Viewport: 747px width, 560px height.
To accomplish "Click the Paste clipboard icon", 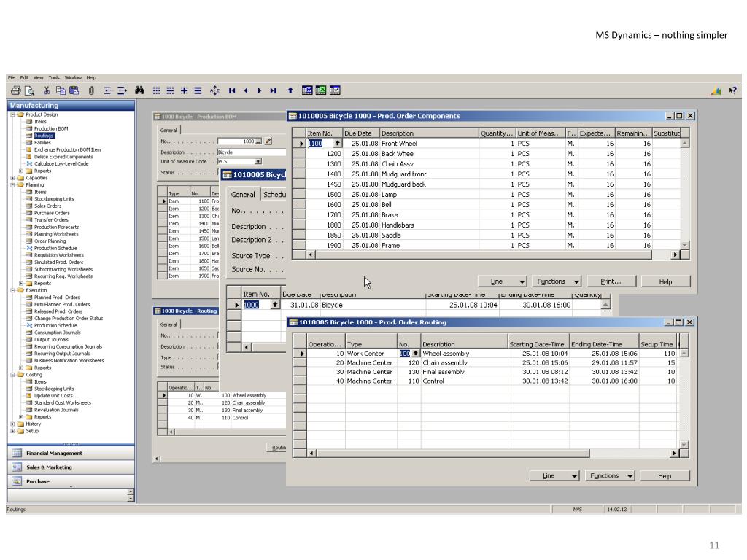I will tap(74, 90).
